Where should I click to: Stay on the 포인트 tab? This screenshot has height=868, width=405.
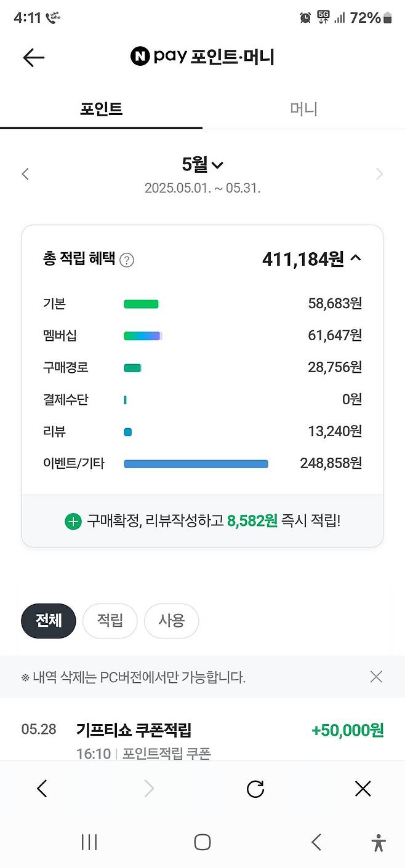(x=101, y=109)
